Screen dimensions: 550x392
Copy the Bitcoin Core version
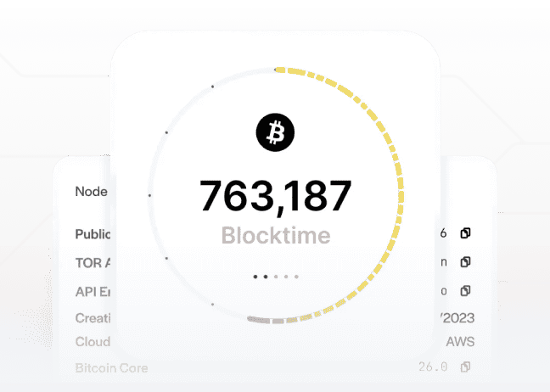(x=465, y=367)
